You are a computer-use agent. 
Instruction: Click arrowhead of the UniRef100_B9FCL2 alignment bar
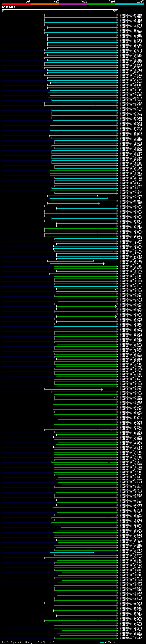pyautogui.click(x=108, y=198)
